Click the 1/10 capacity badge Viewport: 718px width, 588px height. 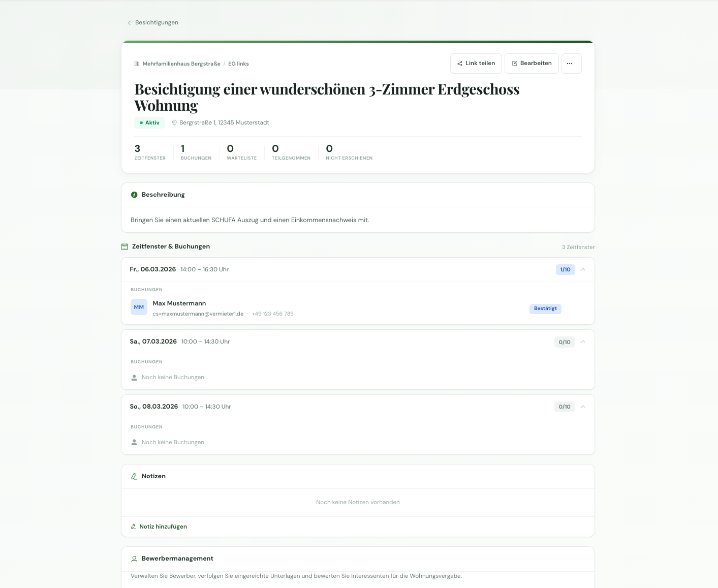pos(565,270)
